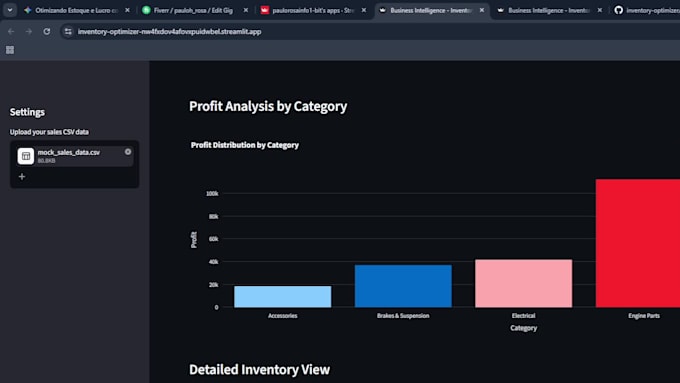Click the Settings sidebar heading
This screenshot has width=680, height=383.
pyautogui.click(x=27, y=112)
